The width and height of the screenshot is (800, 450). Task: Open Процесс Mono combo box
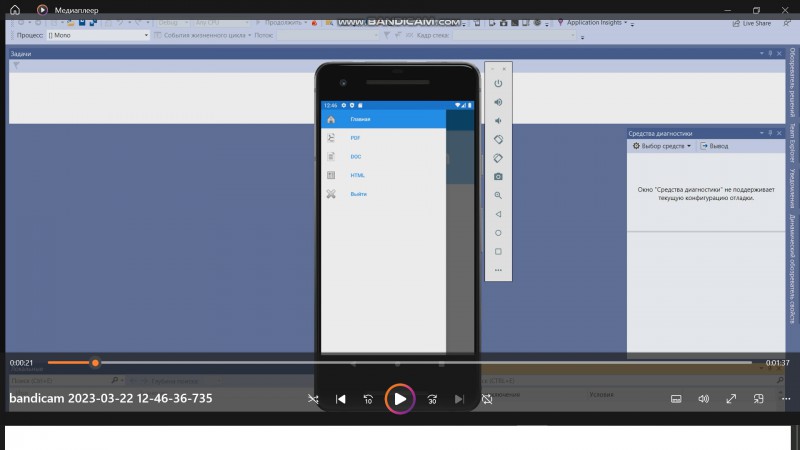point(98,35)
